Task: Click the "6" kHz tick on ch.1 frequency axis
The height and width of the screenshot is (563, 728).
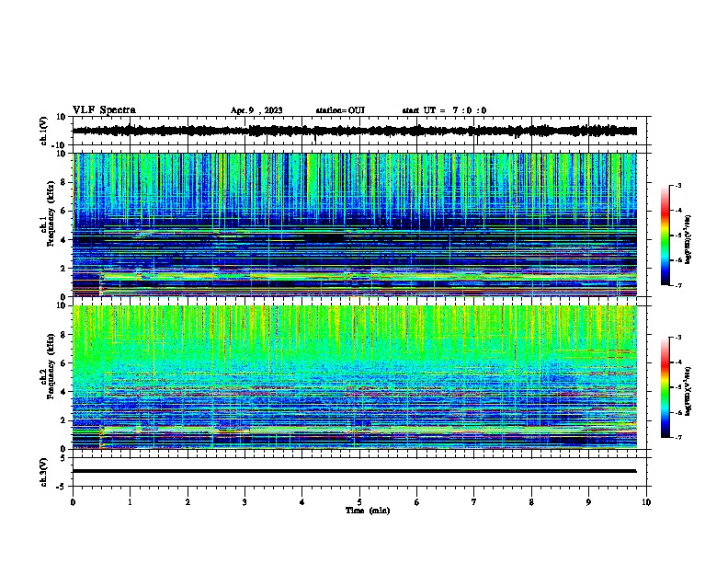Action: tap(63, 211)
